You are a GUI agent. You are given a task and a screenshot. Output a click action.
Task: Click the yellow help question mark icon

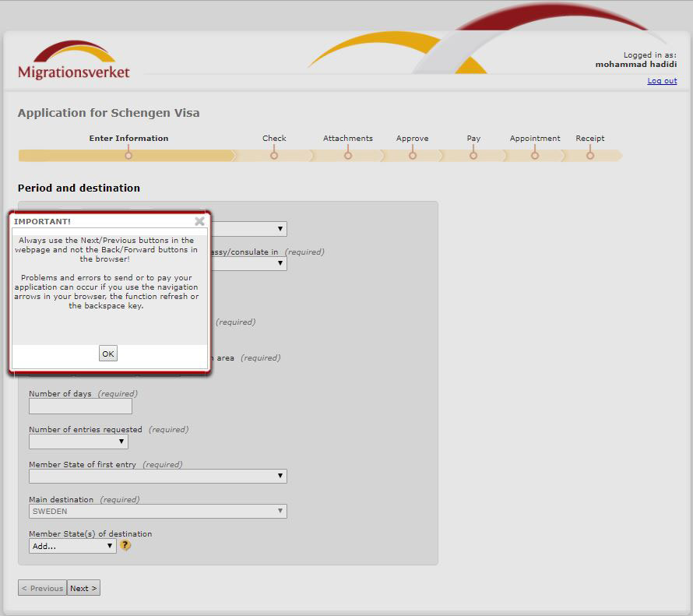[x=125, y=546]
